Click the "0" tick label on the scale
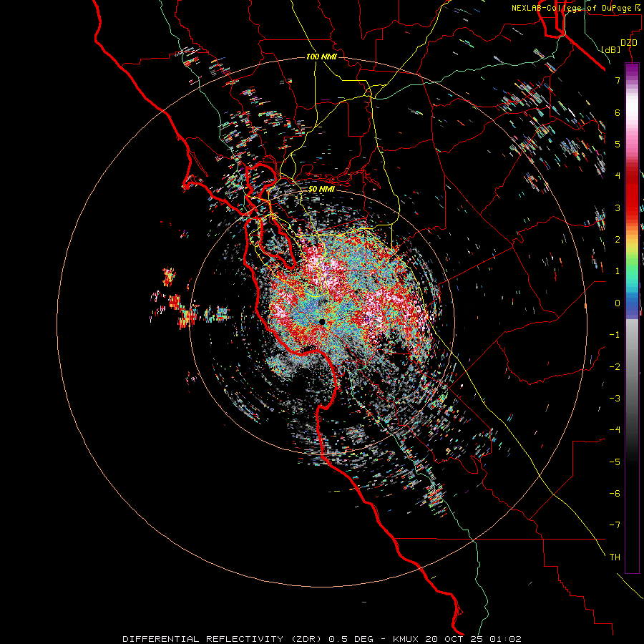Screen dimensions: 644x644 tap(618, 303)
